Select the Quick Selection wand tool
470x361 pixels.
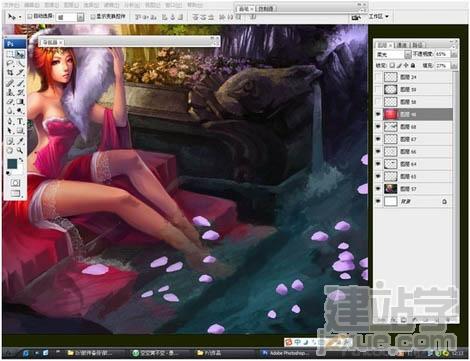click(x=20, y=63)
